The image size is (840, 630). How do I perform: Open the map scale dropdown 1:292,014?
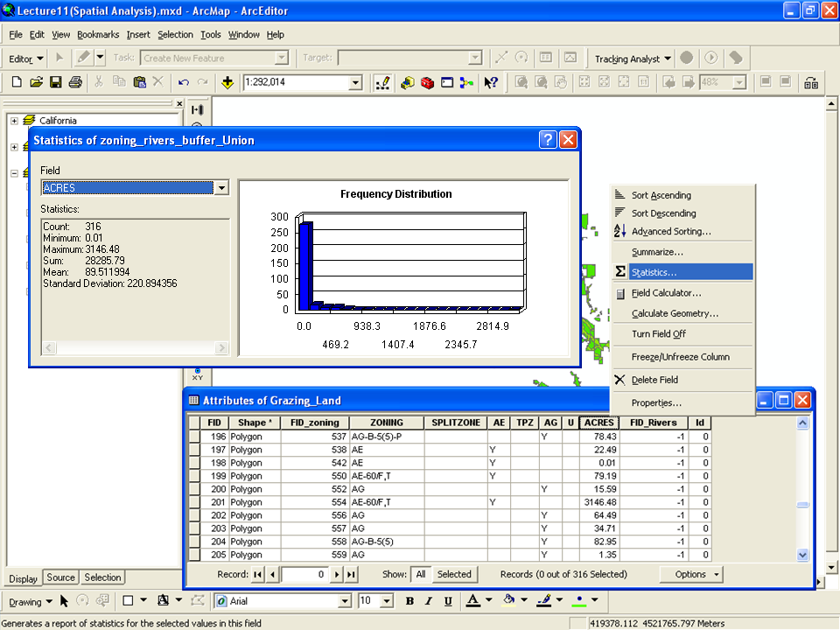tap(355, 82)
